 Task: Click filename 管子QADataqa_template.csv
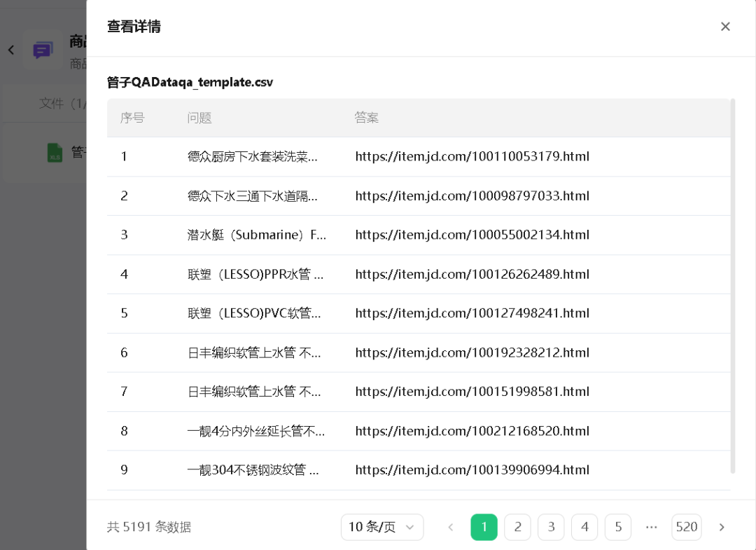click(x=189, y=82)
